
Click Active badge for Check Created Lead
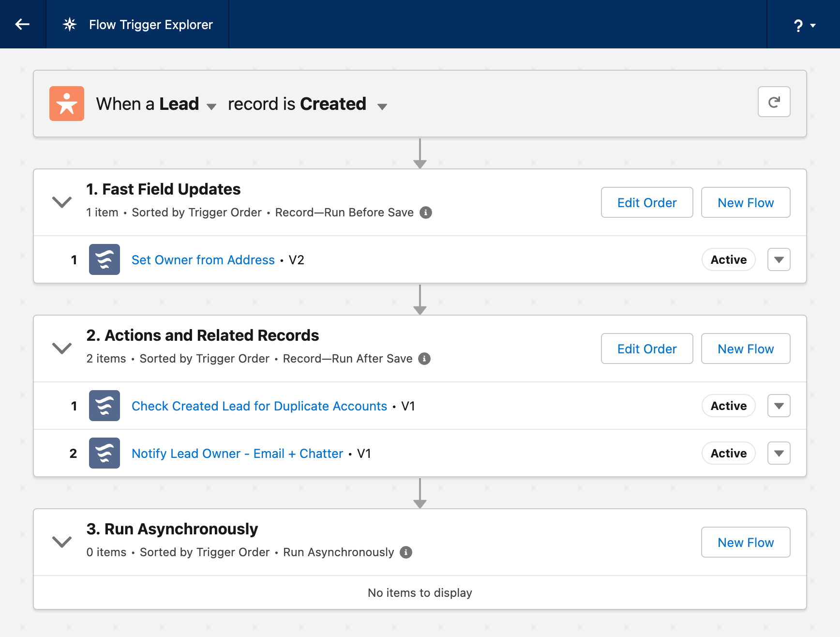(729, 406)
